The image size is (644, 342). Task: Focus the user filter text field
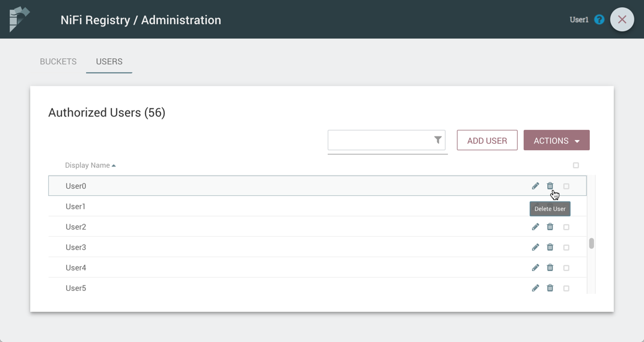click(x=379, y=141)
